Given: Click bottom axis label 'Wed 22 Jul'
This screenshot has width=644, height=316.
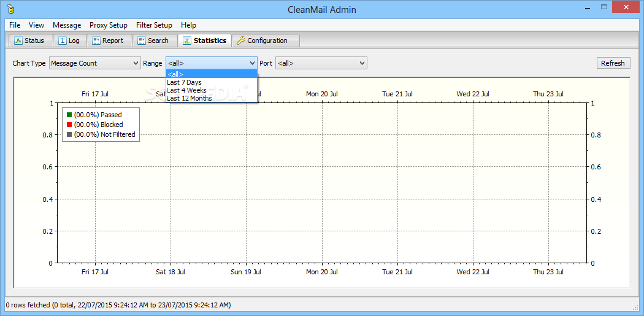Looking at the screenshot, I should click(473, 272).
